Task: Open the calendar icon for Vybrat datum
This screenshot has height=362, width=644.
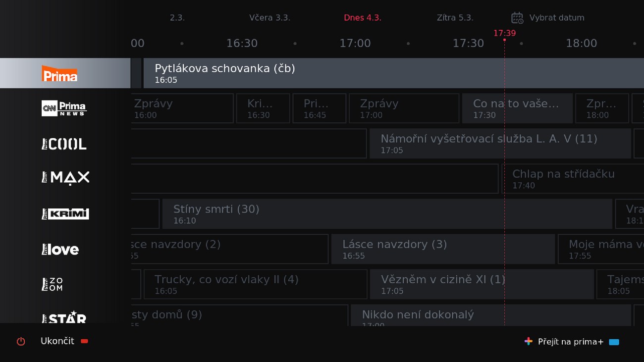Action: [517, 18]
